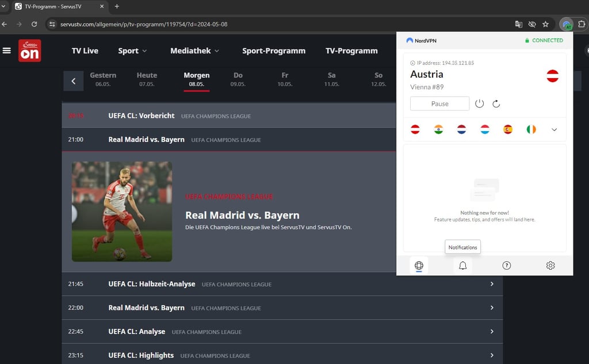Image resolution: width=589 pixels, height=364 pixels.
Task: Close the TV-Programm ServusTV tab
Action: pos(102,6)
